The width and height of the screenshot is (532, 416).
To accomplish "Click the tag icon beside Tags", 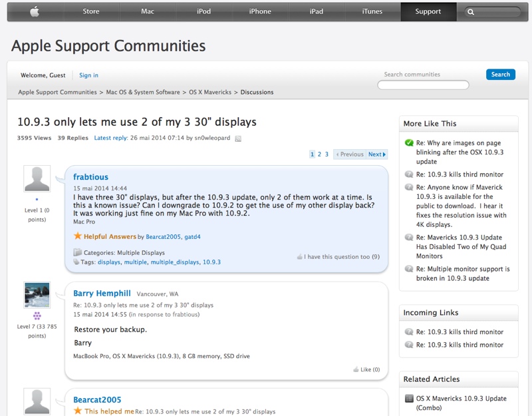I will tap(76, 262).
